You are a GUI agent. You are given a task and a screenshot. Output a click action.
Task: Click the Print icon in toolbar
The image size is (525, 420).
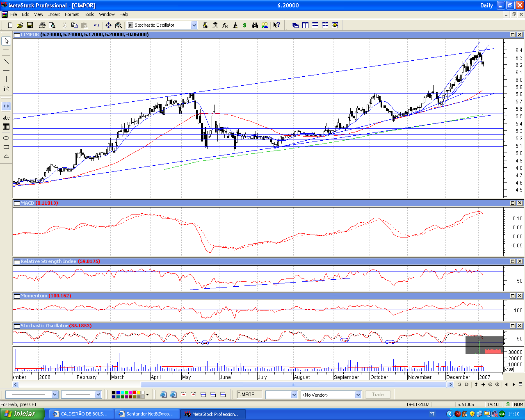[x=42, y=25]
